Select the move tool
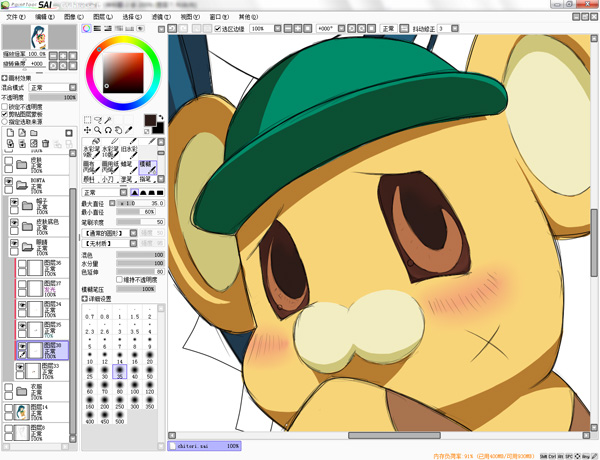This screenshot has width=600, height=460. click(x=88, y=130)
